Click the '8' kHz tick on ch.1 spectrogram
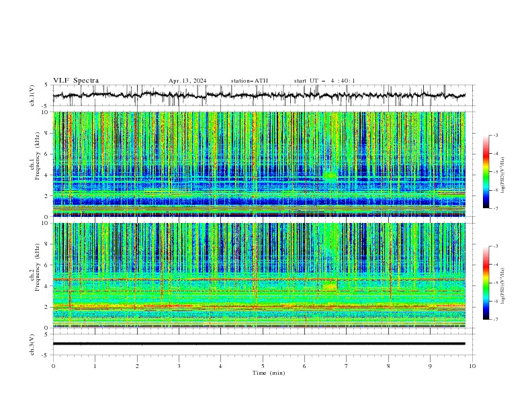532x411 pixels. pos(46,133)
